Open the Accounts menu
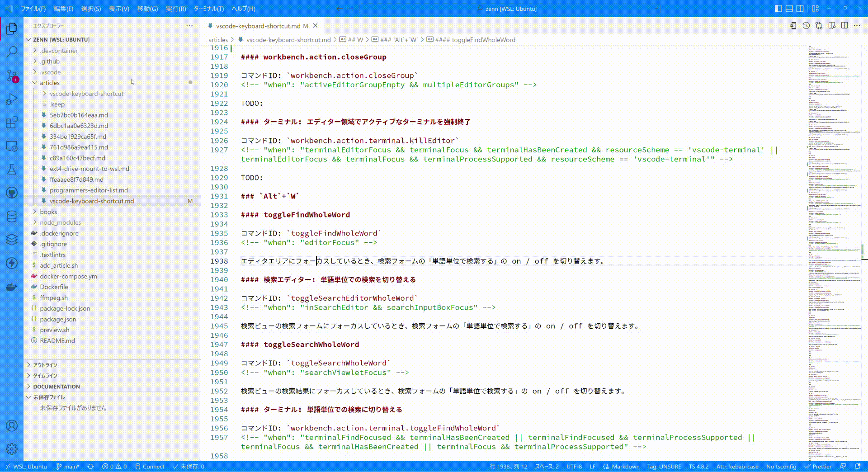The width and height of the screenshot is (868, 472). coord(12,425)
